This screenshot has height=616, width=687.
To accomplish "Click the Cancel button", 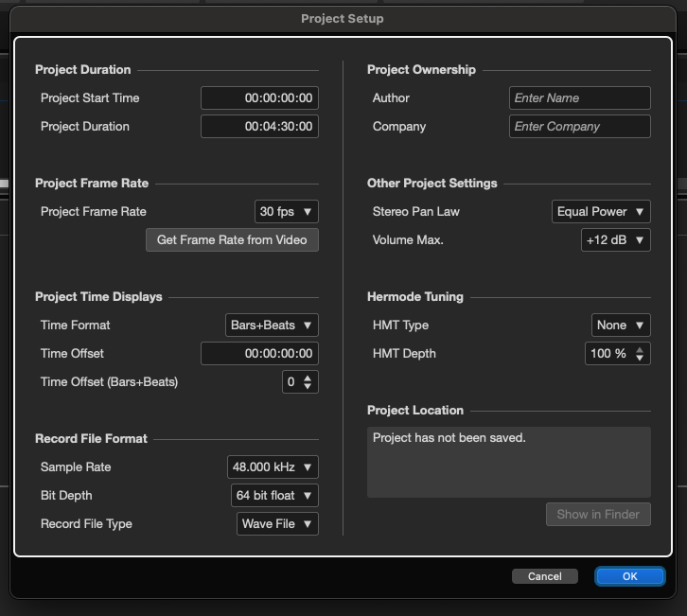I will (x=545, y=576).
